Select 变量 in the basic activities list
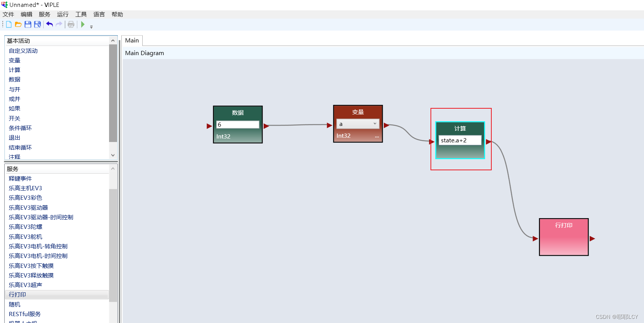This screenshot has width=644, height=323. 15,60
